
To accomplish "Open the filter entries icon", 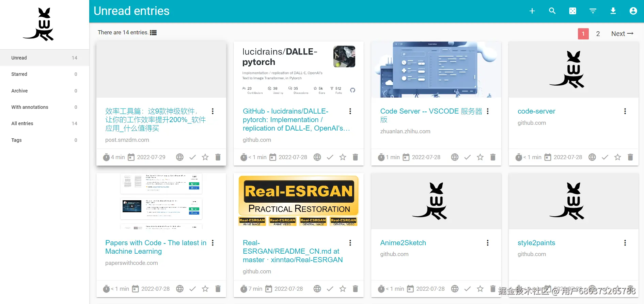I will (x=593, y=11).
